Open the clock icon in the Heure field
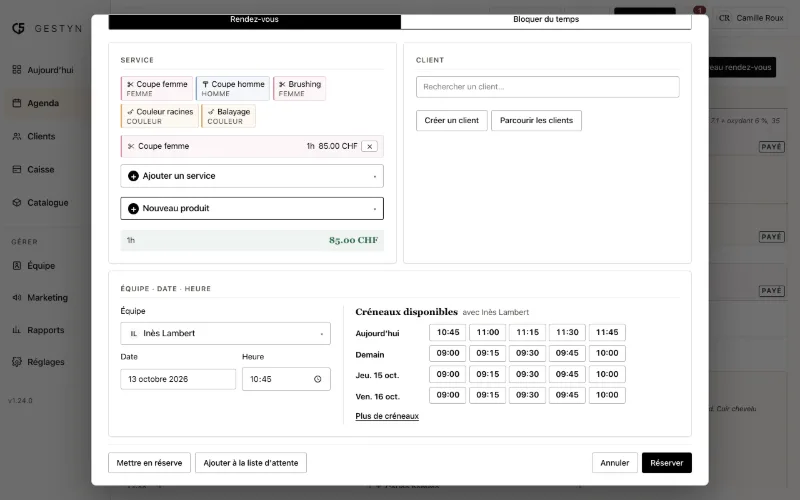This screenshot has width=800, height=500. pos(317,379)
